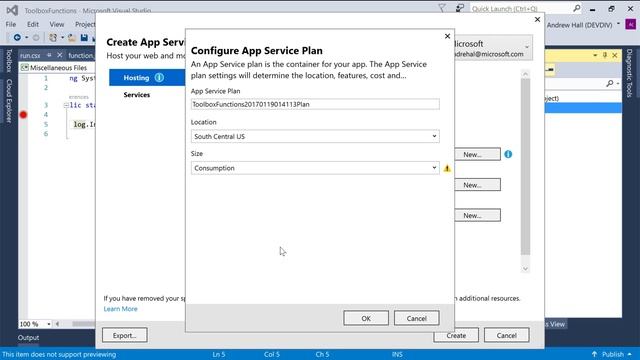Click the Navigate Forward toolbar icon
The height and width of the screenshot is (360, 640).
point(36,38)
